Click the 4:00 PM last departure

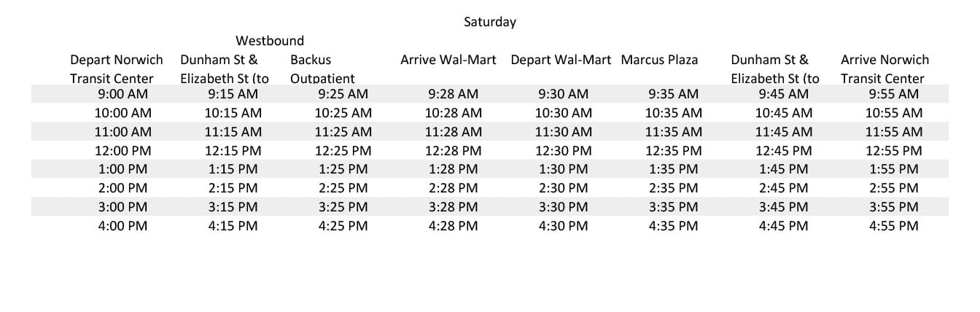click(122, 226)
